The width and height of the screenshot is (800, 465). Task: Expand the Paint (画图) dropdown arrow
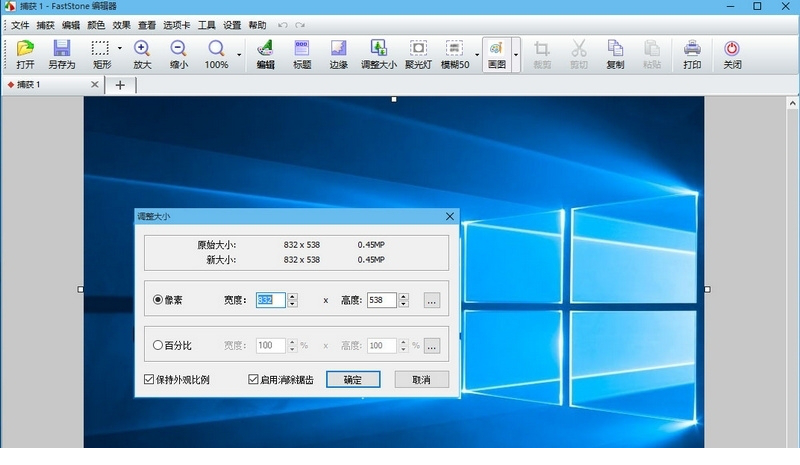(516, 54)
